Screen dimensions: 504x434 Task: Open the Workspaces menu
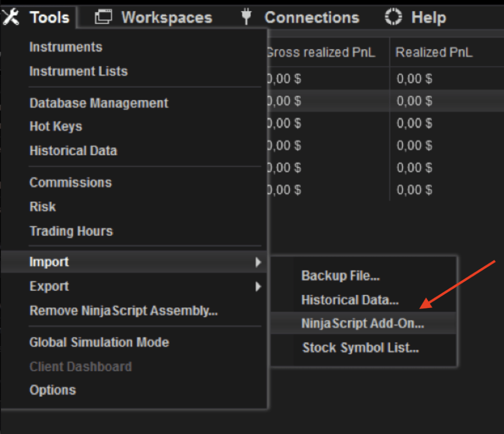point(166,16)
